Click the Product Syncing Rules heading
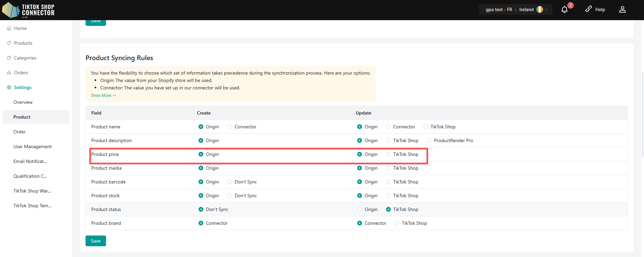644x257 pixels. click(119, 58)
